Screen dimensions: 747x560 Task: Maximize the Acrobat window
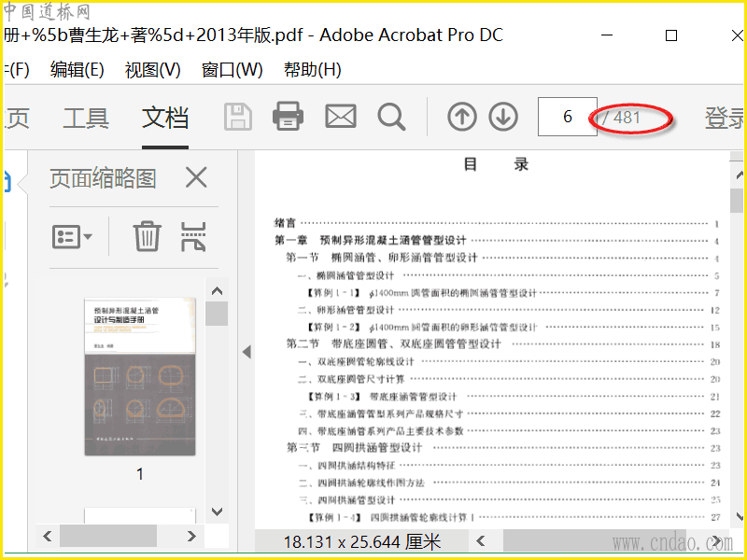[x=671, y=35]
